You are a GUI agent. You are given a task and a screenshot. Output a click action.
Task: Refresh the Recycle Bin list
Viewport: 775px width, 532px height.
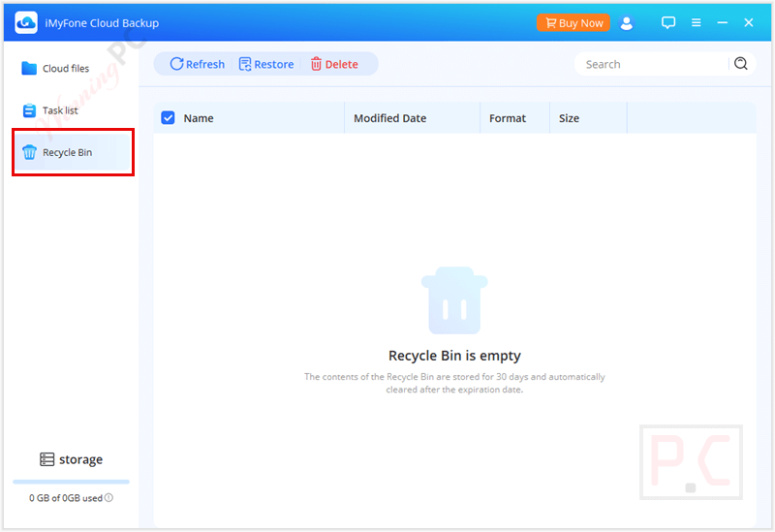click(197, 64)
